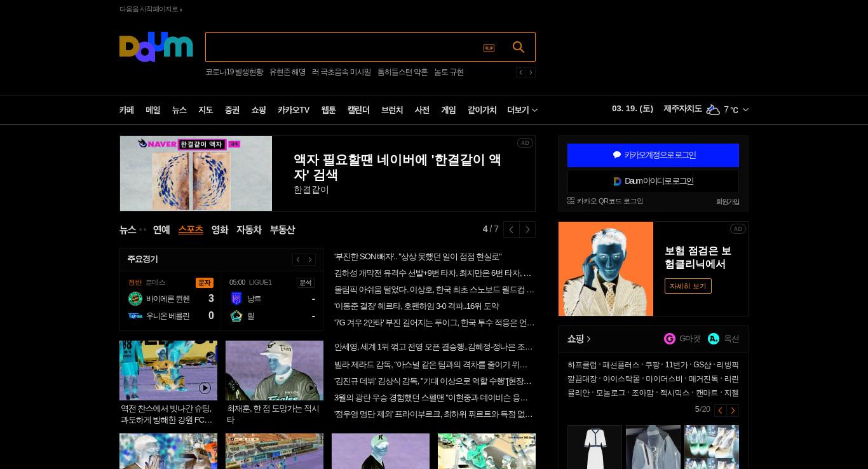Open the Gmarket shopping icon
Viewport: 868px width, 469px height.
(x=670, y=339)
